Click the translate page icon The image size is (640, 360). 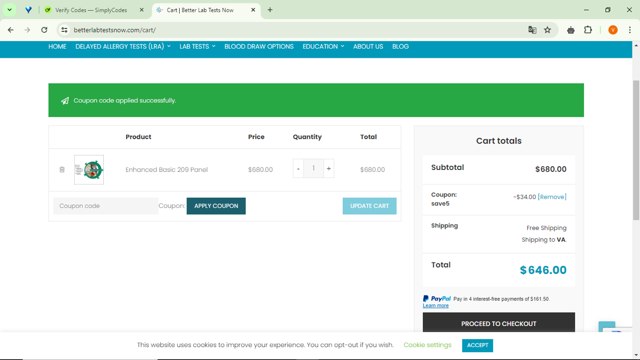[x=532, y=30]
